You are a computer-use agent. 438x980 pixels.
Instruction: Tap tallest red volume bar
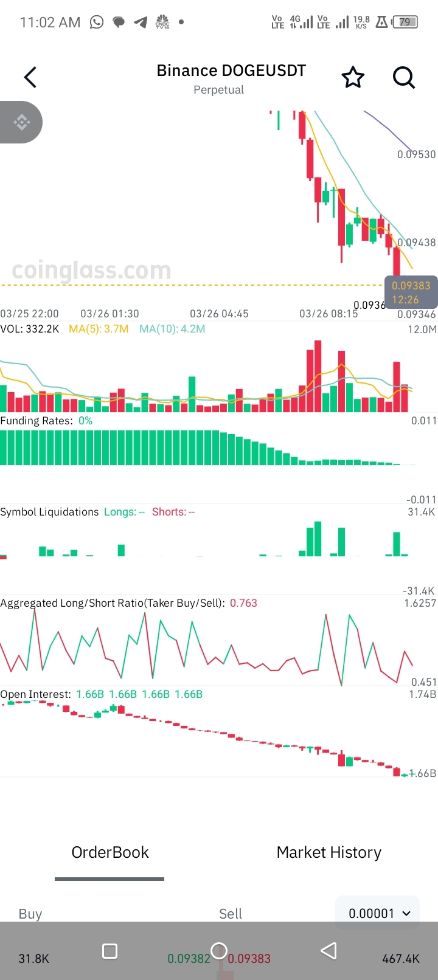[x=318, y=376]
